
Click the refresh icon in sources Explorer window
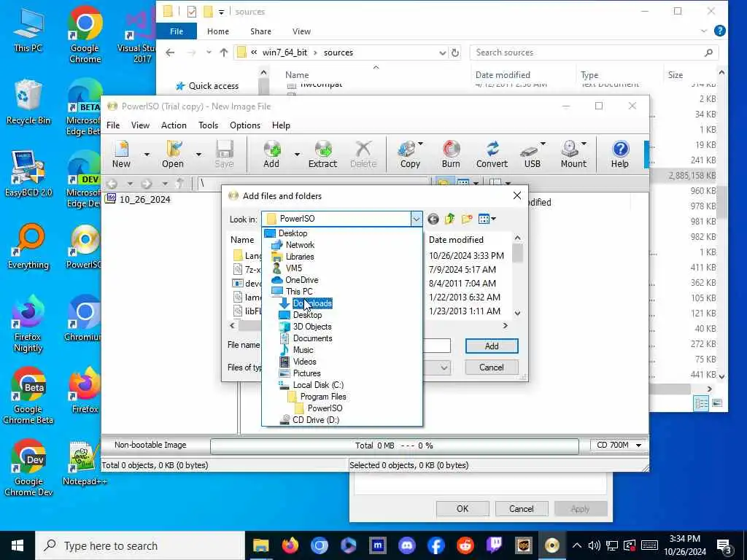455,52
